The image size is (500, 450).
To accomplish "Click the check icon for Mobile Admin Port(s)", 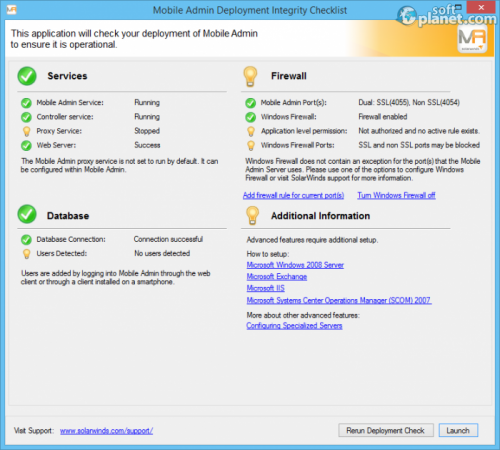I will pyautogui.click(x=251, y=103).
